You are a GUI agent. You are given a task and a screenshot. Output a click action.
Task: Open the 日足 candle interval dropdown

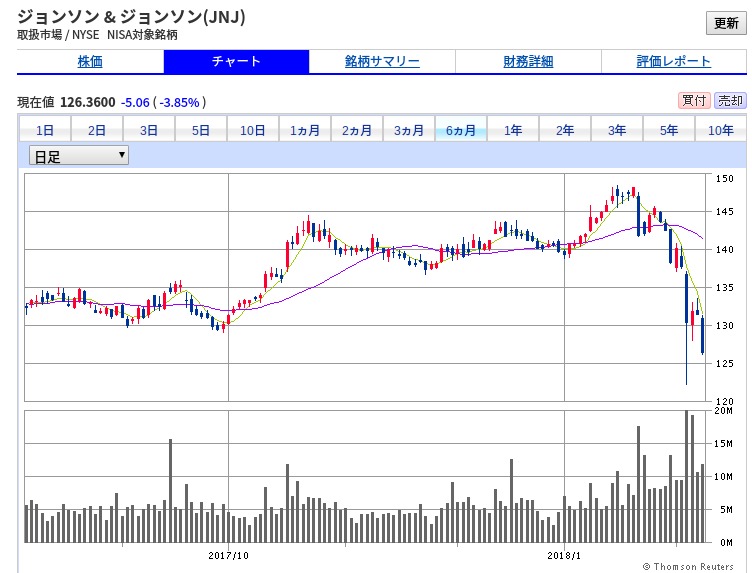[79, 155]
